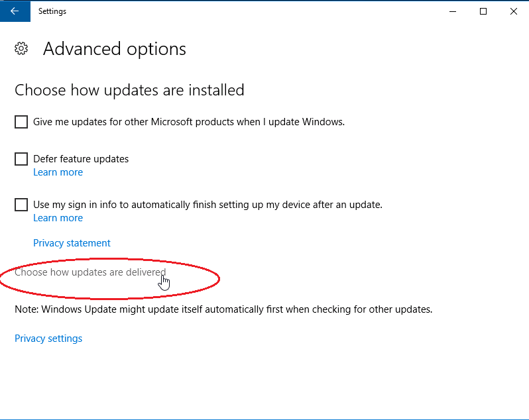The width and height of the screenshot is (529, 420).
Task: Click the 'Defer feature updates' label text
Action: pyautogui.click(x=81, y=159)
